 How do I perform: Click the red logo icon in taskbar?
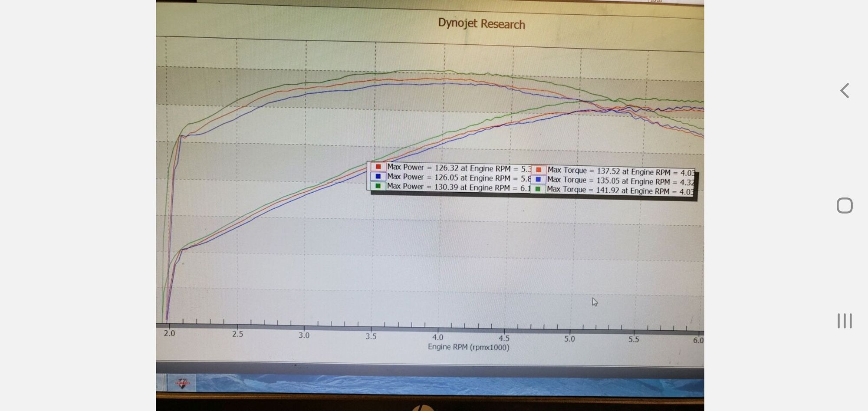pyautogui.click(x=182, y=383)
